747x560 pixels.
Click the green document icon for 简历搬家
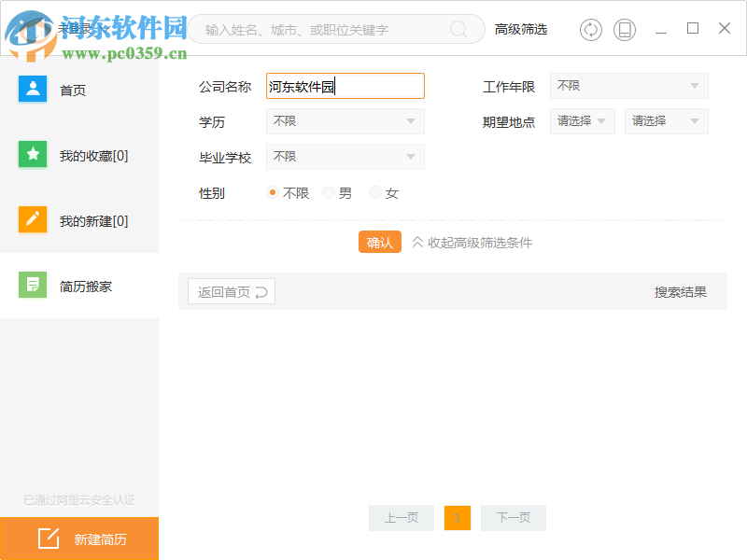(x=33, y=285)
